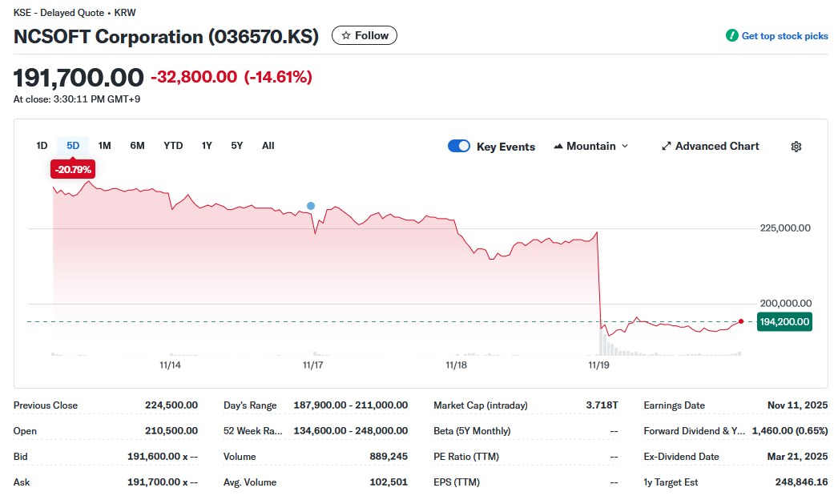The width and height of the screenshot is (838, 504).
Task: Select the 5Y time range
Action: [237, 145]
